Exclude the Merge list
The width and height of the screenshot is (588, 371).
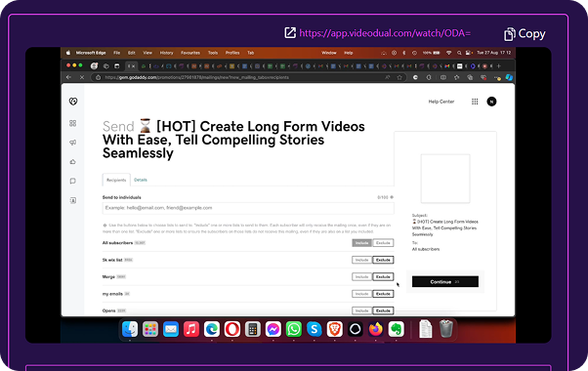point(383,276)
